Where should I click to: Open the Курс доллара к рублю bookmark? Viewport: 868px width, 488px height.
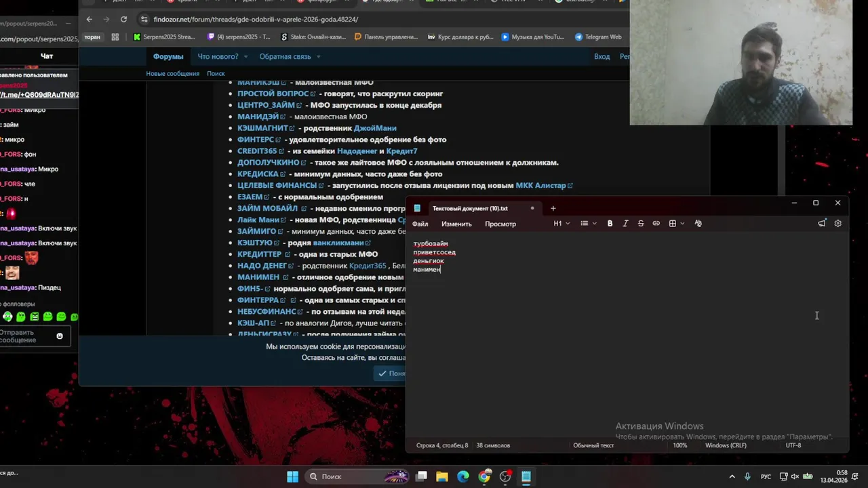pos(460,37)
